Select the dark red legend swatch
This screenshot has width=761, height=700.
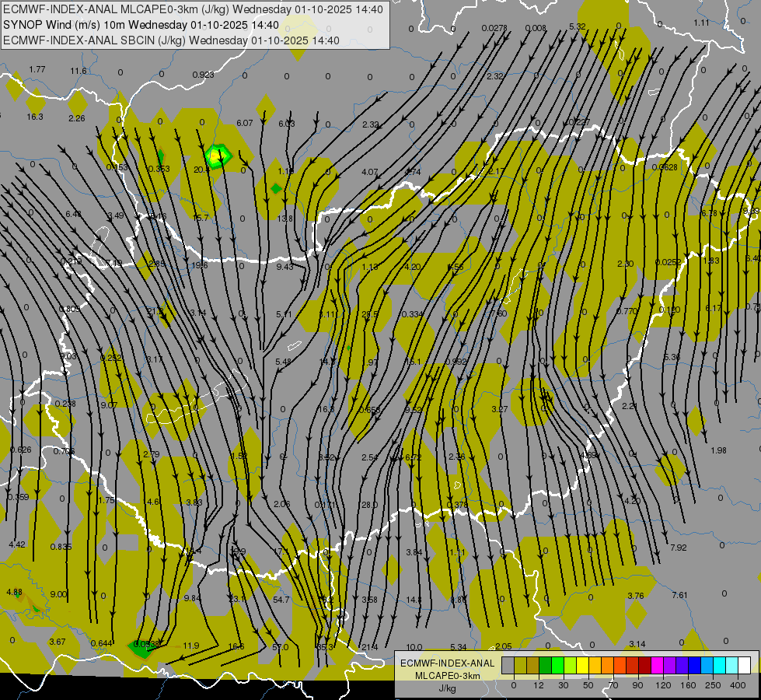pos(644,665)
